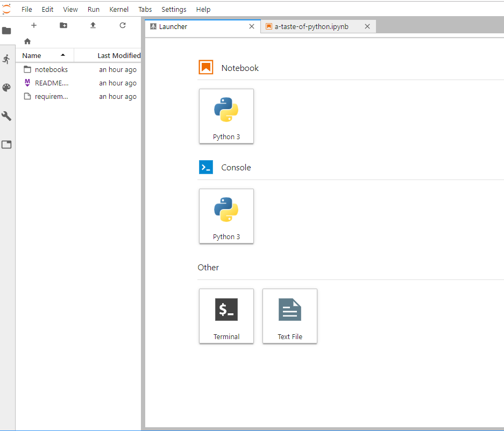This screenshot has width=504, height=431.
Task: Open the Tabs menu
Action: (145, 10)
